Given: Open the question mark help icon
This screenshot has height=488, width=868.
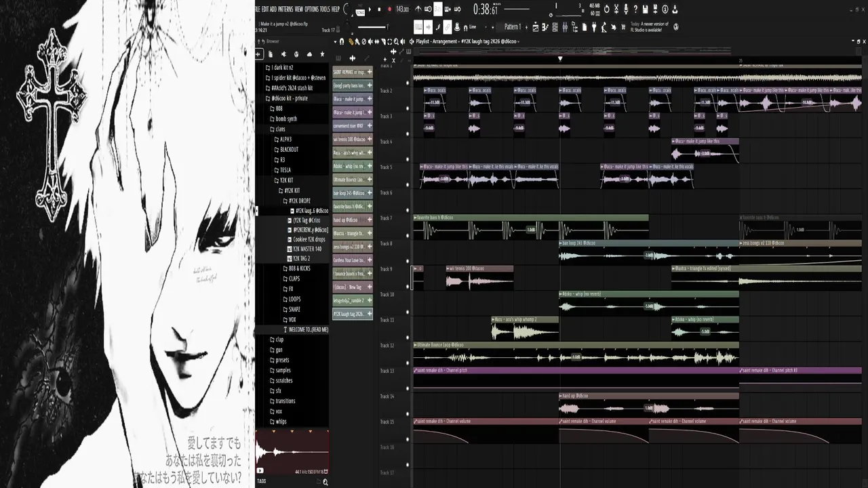Looking at the screenshot, I should [635, 9].
